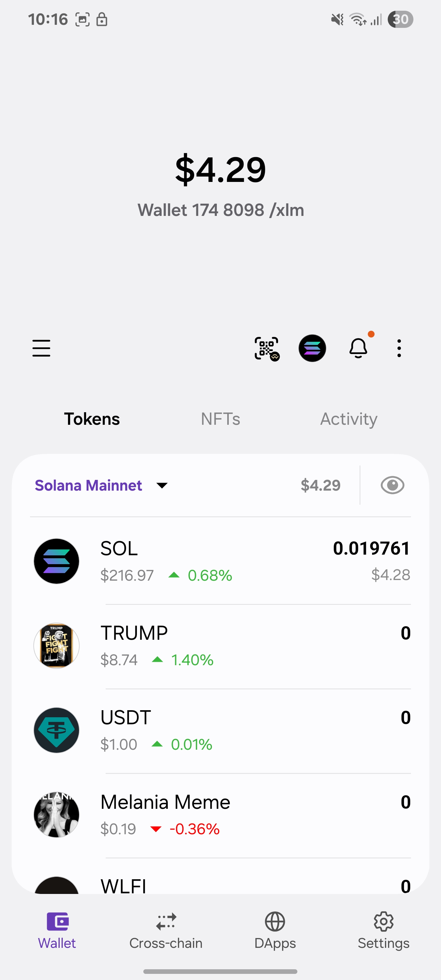Tap the SOL token logo
Image resolution: width=441 pixels, height=980 pixels.
(57, 561)
